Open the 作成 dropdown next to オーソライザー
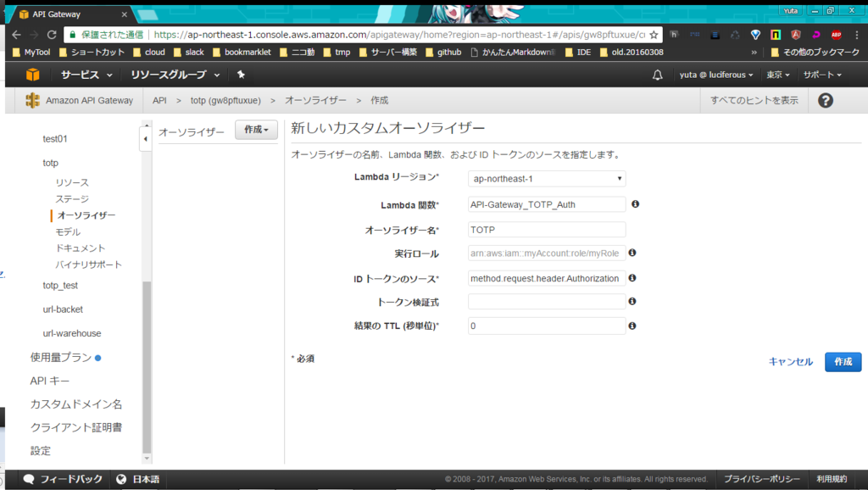This screenshot has height=490, width=868. (x=256, y=130)
